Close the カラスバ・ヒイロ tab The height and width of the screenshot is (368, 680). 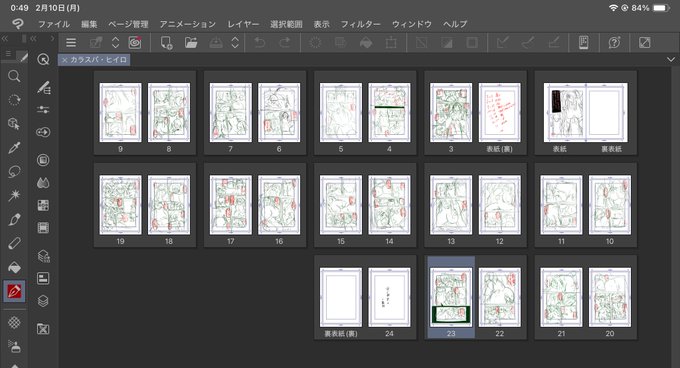tap(64, 60)
